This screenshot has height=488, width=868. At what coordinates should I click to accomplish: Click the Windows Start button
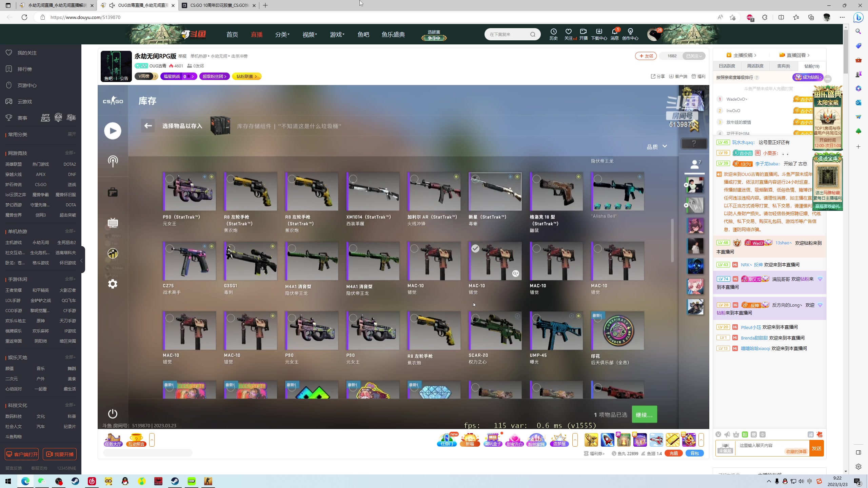tap(8, 481)
